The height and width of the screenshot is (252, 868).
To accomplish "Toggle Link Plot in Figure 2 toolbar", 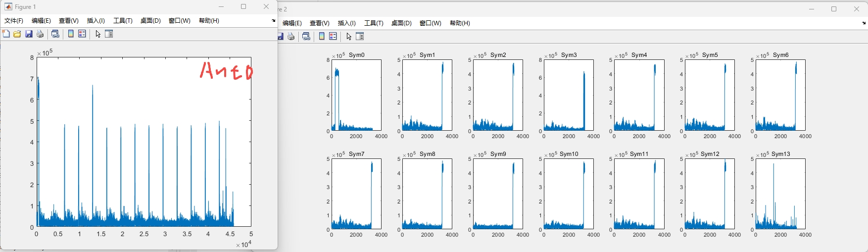I will (x=306, y=37).
